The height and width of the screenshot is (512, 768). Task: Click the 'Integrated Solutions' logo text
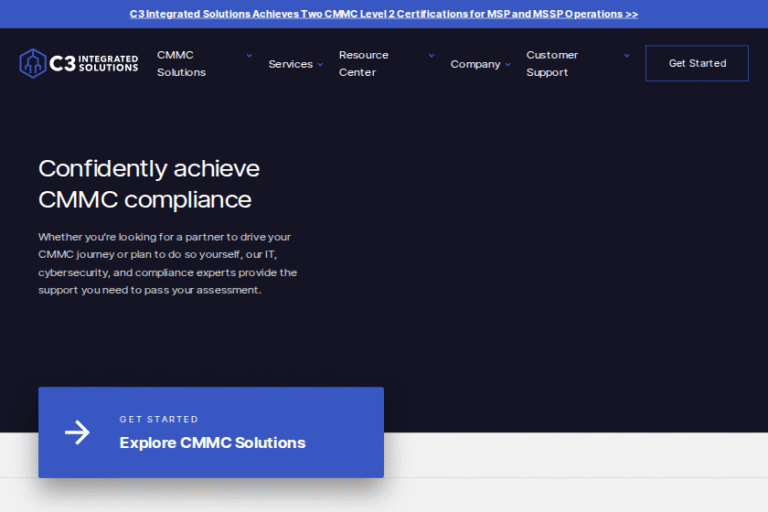(x=106, y=63)
